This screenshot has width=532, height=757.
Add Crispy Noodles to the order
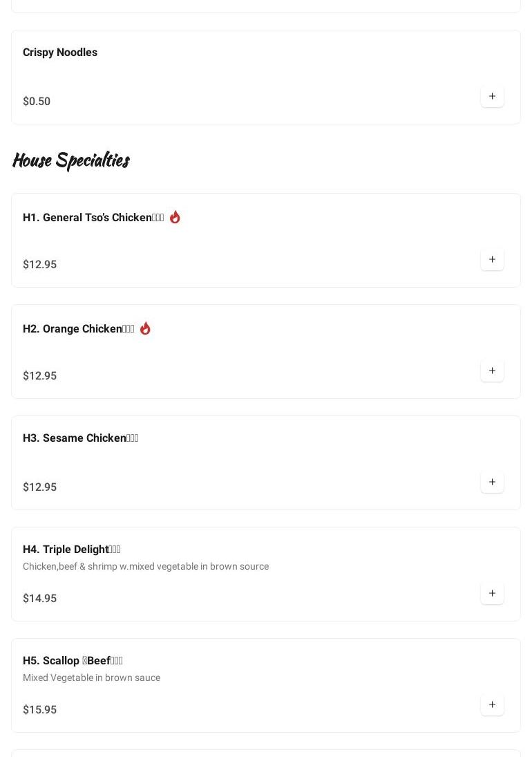click(492, 97)
